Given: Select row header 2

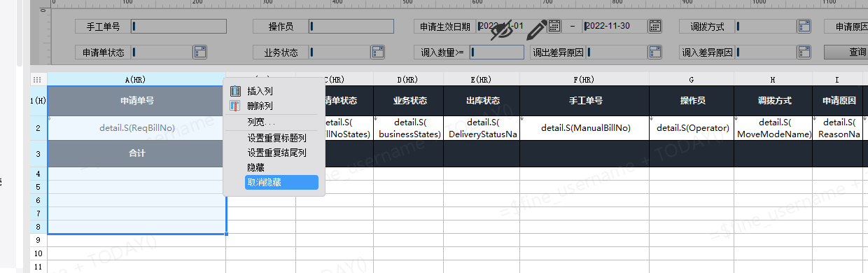Looking at the screenshot, I should tap(38, 127).
